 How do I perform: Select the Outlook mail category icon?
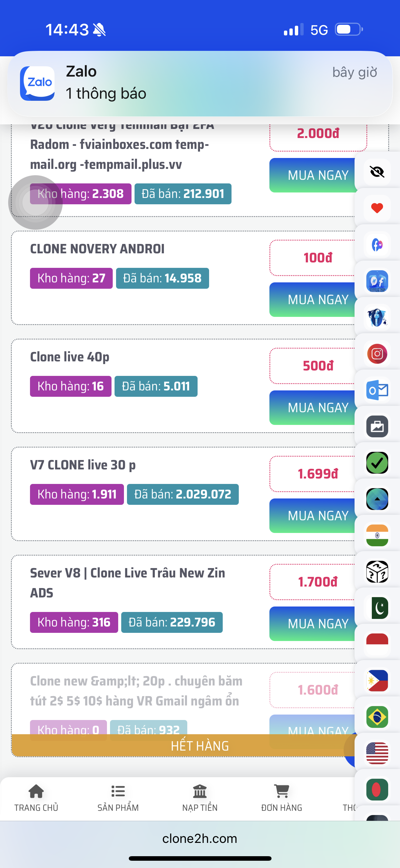(377, 390)
